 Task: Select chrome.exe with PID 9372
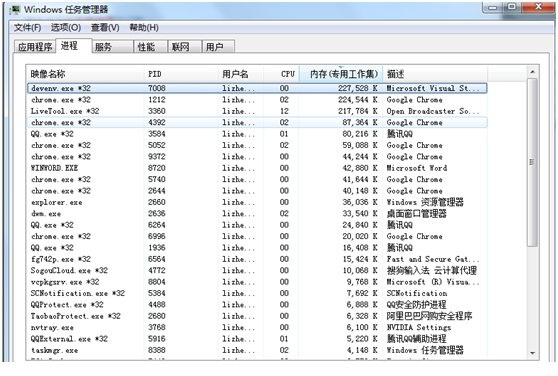click(257, 157)
